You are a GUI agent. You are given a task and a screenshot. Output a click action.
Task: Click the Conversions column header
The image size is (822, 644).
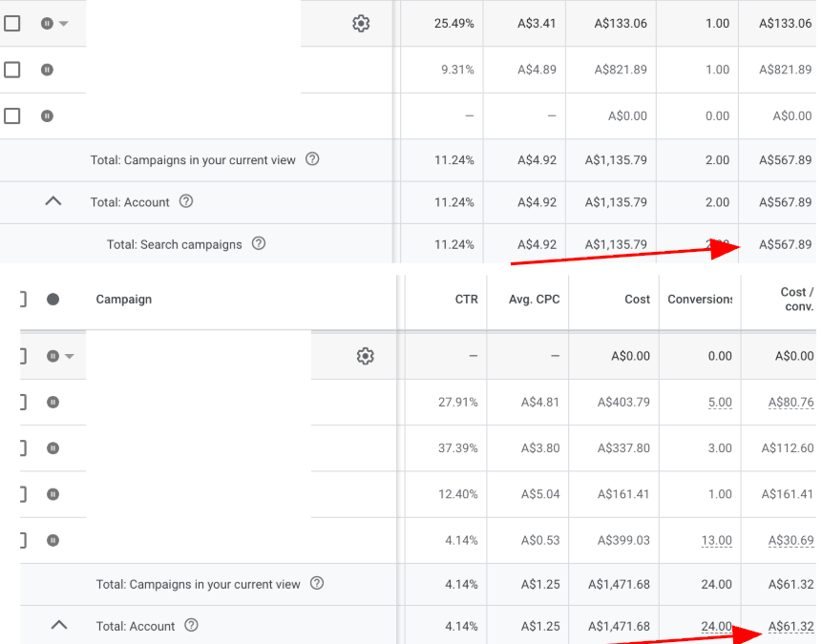pos(700,300)
